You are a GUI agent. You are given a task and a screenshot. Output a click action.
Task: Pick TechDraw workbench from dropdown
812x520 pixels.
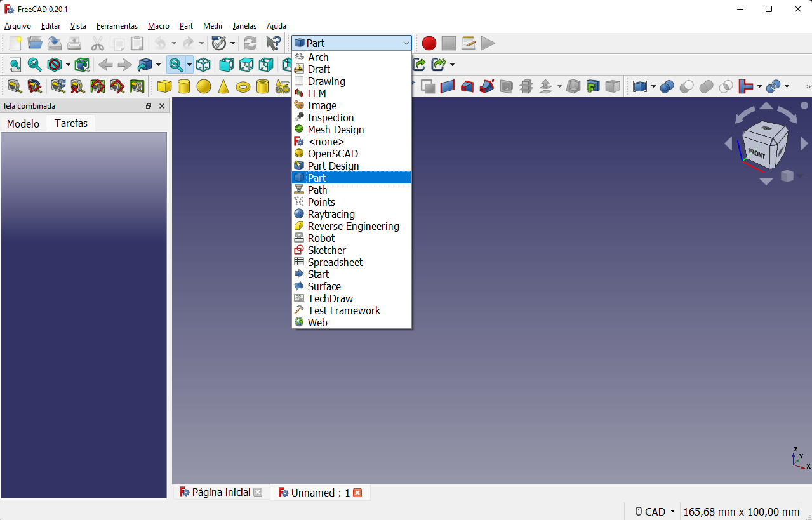330,298
